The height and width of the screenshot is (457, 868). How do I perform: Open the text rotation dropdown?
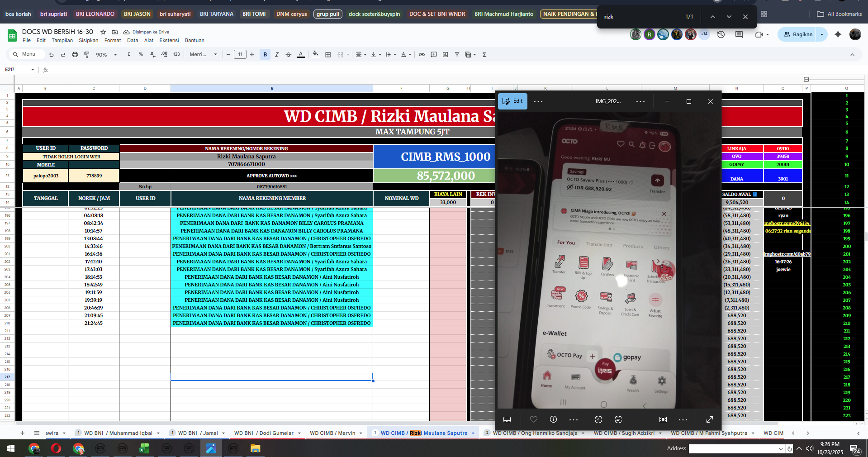coord(406,54)
